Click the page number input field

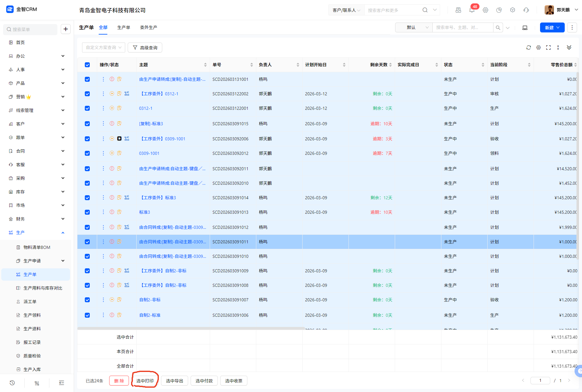point(540,381)
